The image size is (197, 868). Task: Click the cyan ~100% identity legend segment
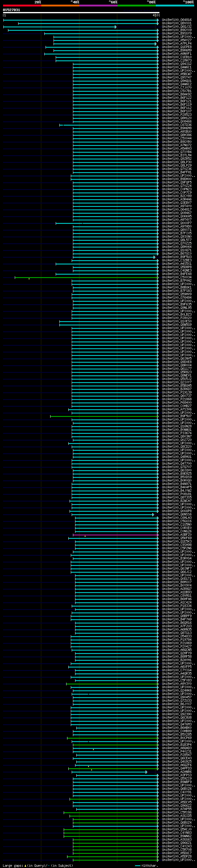click(x=175, y=6)
